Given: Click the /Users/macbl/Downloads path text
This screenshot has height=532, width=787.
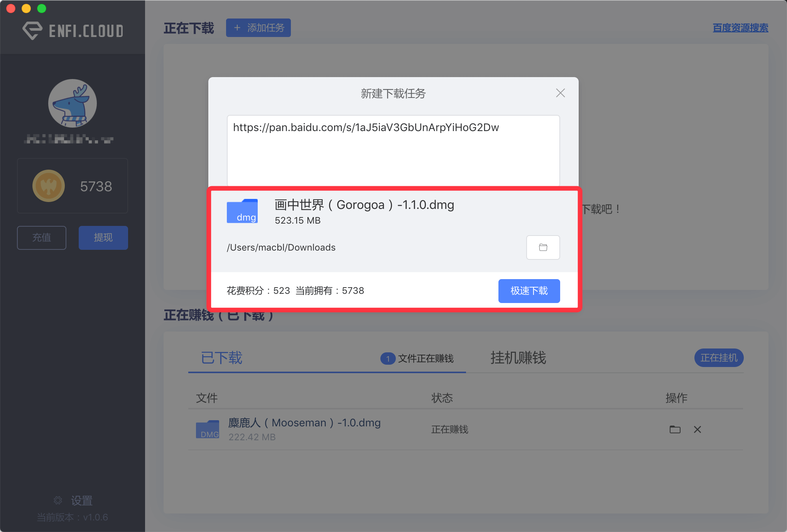Looking at the screenshot, I should 281,247.
